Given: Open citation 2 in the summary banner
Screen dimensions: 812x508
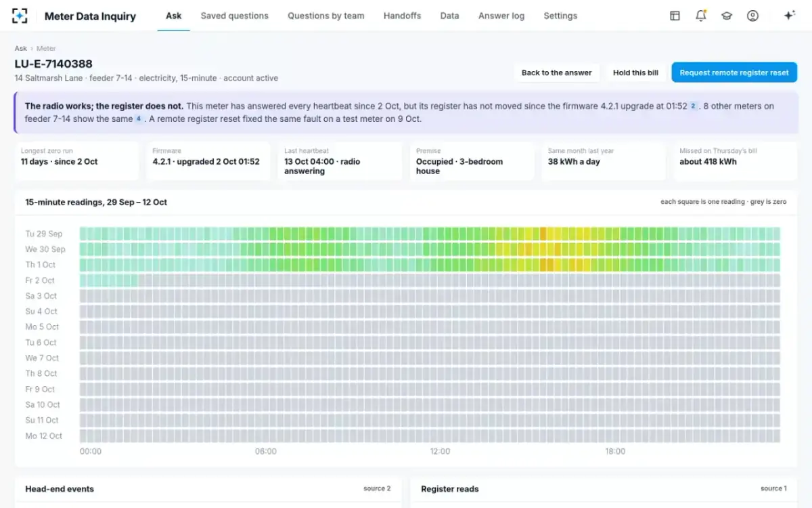Looking at the screenshot, I should pyautogui.click(x=693, y=106).
